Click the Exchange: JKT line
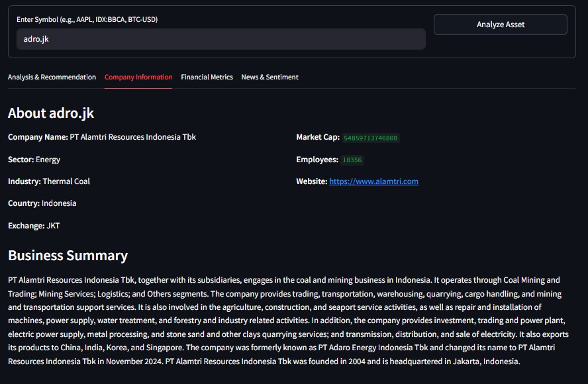588x384 pixels. [x=34, y=226]
